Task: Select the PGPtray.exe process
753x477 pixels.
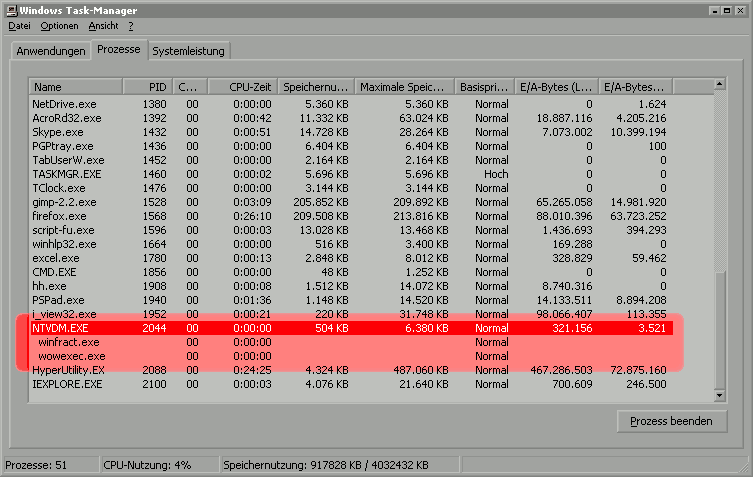Action: point(351,146)
